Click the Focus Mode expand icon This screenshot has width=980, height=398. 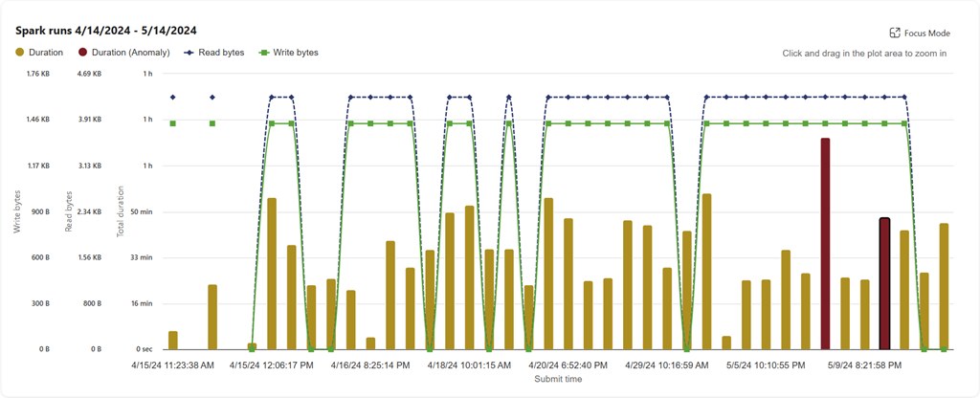[x=895, y=33]
